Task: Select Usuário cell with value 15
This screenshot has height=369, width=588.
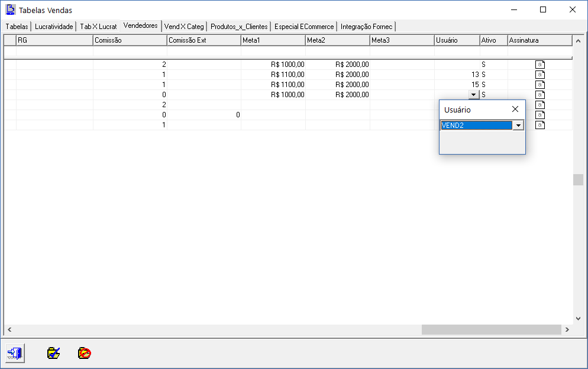Action: tap(457, 85)
